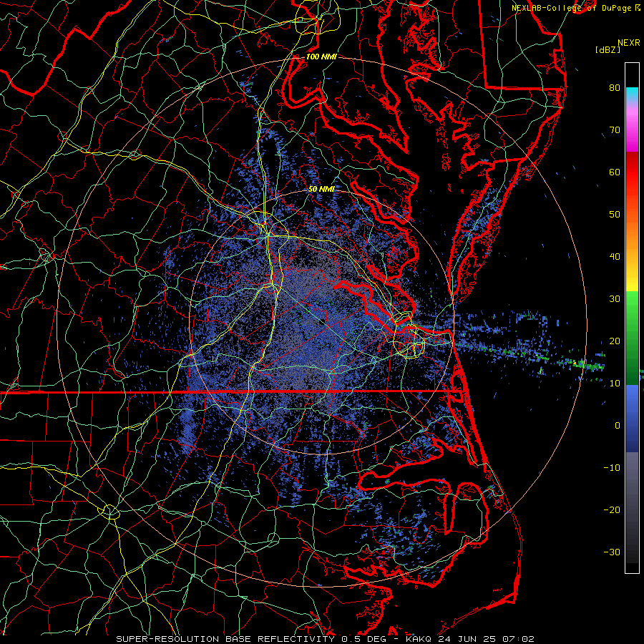Click the 40 dBZ scale value
Screen dimensions: 644x644
pyautogui.click(x=615, y=257)
